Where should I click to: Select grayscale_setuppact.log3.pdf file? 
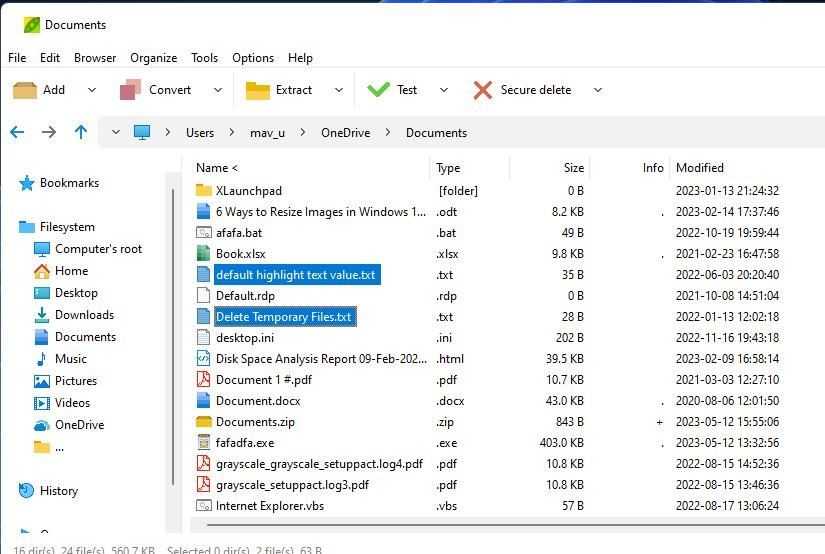(292, 485)
